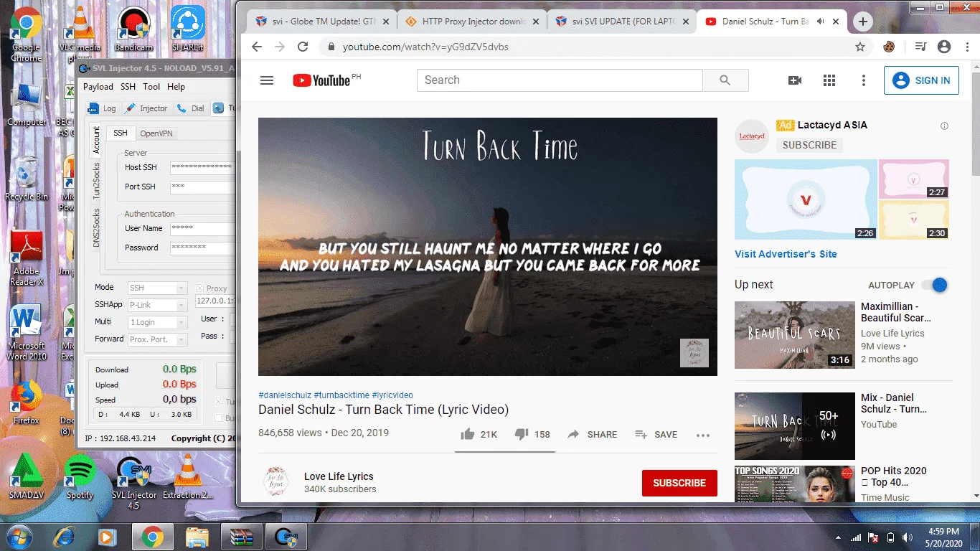Viewport: 980px width, 551px height.
Task: Open Mix - Daniel Schulz playlist thumbnail
Action: (x=795, y=426)
